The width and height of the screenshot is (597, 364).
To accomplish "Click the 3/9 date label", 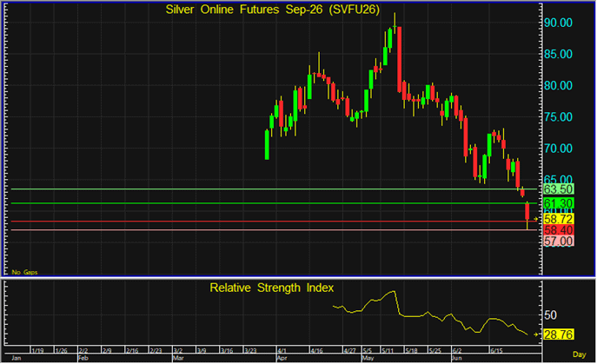I will (x=202, y=350).
